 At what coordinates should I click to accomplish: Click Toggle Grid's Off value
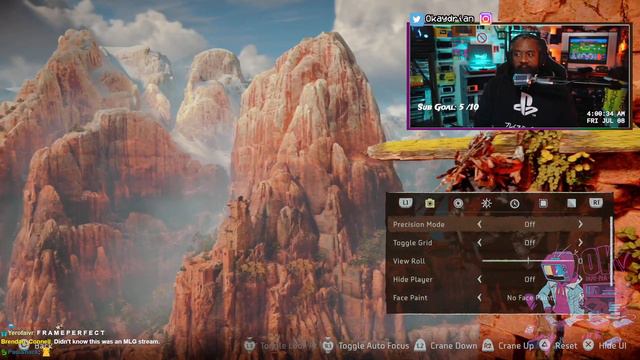coord(529,242)
